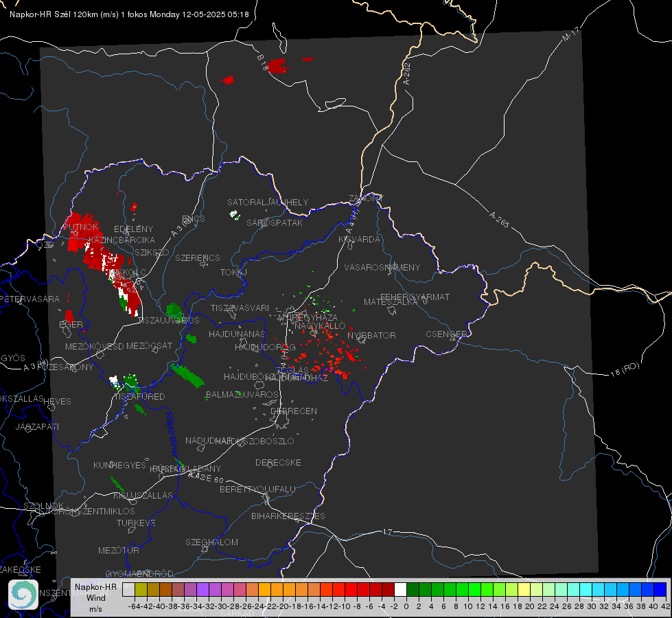Select the white swatch in wind legend
Screen dimensions: 672x618
point(400,589)
